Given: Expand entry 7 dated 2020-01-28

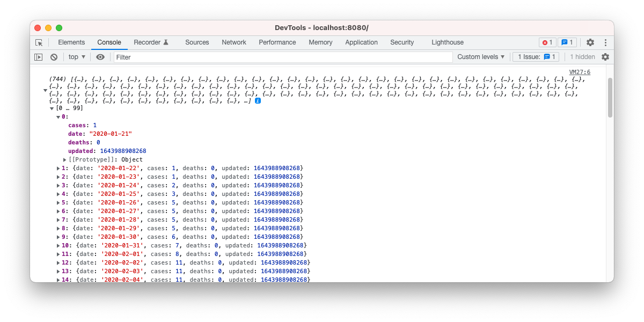Looking at the screenshot, I should [58, 220].
